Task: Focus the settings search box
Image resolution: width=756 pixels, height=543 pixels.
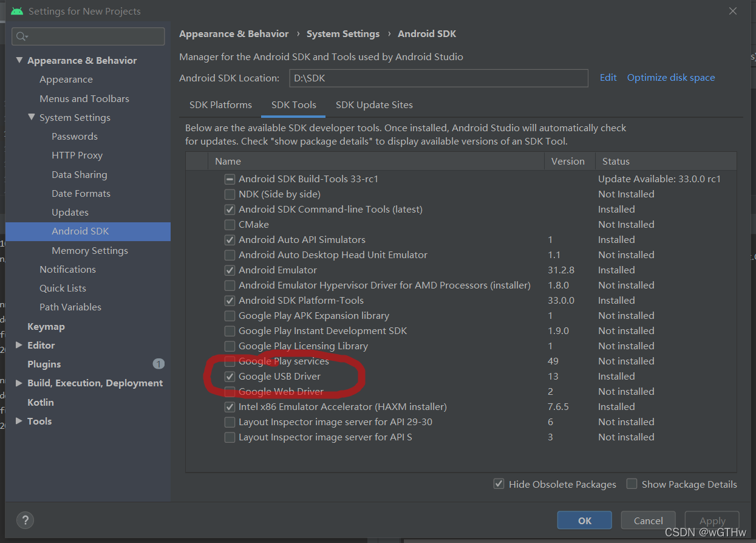Action: click(88, 36)
